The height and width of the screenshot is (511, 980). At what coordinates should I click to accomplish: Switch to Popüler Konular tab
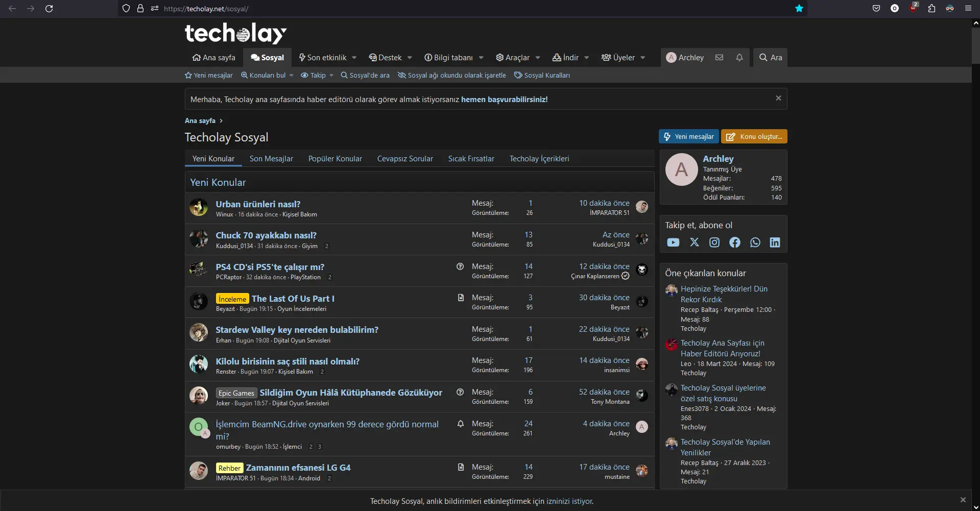pos(335,159)
